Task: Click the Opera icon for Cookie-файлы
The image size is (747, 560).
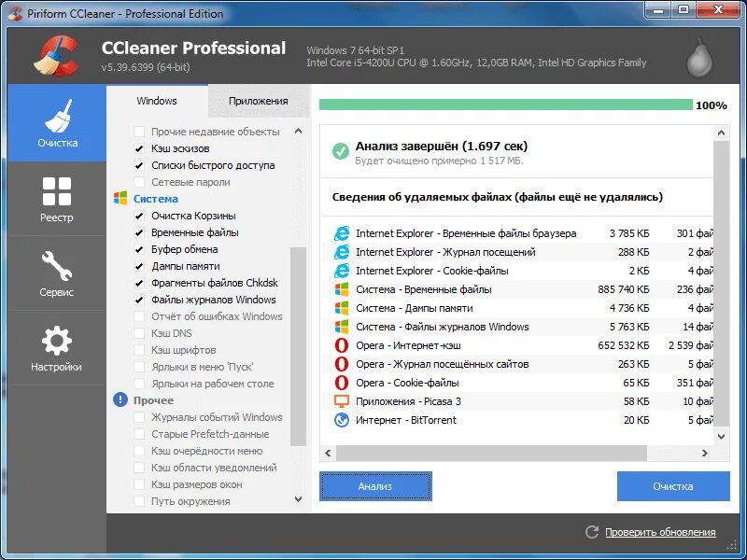Action: coord(341,383)
